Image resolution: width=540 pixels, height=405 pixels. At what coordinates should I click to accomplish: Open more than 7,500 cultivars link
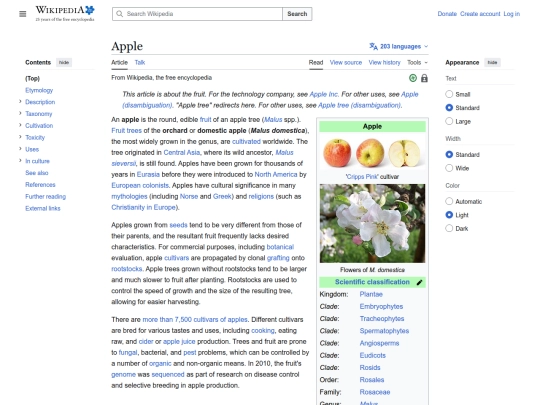[x=195, y=320]
